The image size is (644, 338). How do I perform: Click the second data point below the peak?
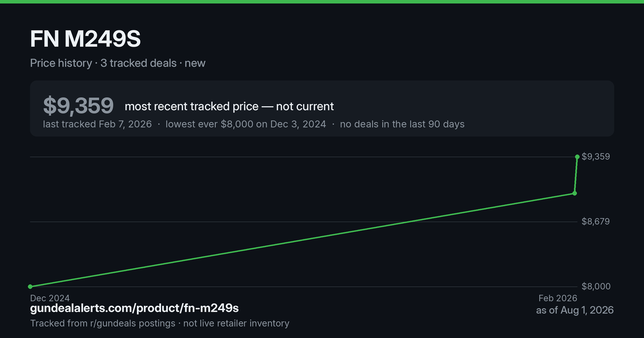coord(575,193)
